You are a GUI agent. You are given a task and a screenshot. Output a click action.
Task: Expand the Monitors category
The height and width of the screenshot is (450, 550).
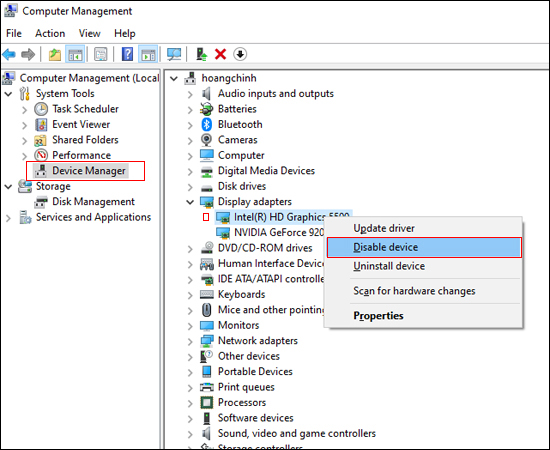click(x=190, y=326)
